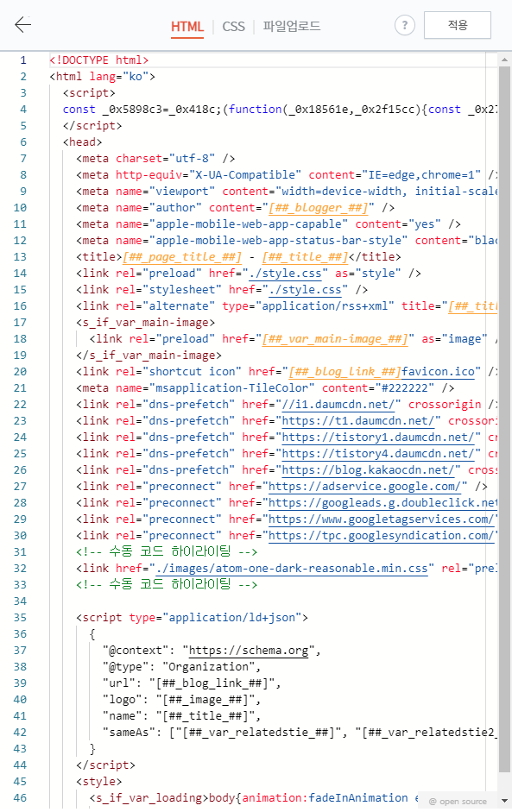Click the [##_blogger_##] placeholder
The width and height of the screenshot is (512, 812).
(319, 208)
